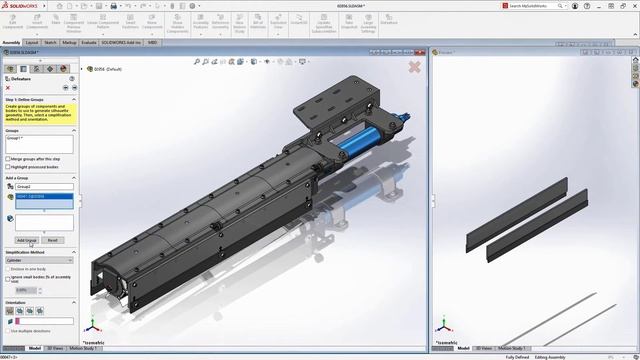Click the Add Group button
The height and width of the screenshot is (360, 640).
click(x=27, y=240)
